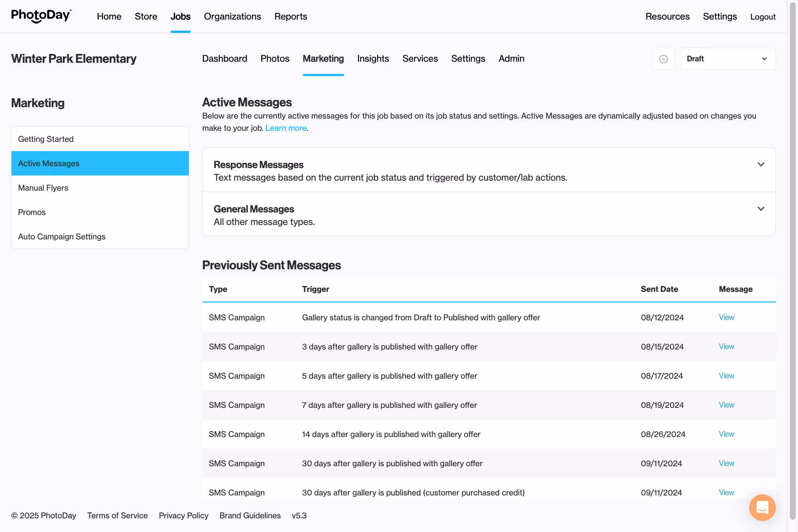Click the Type column header
798x532 pixels.
pos(218,289)
